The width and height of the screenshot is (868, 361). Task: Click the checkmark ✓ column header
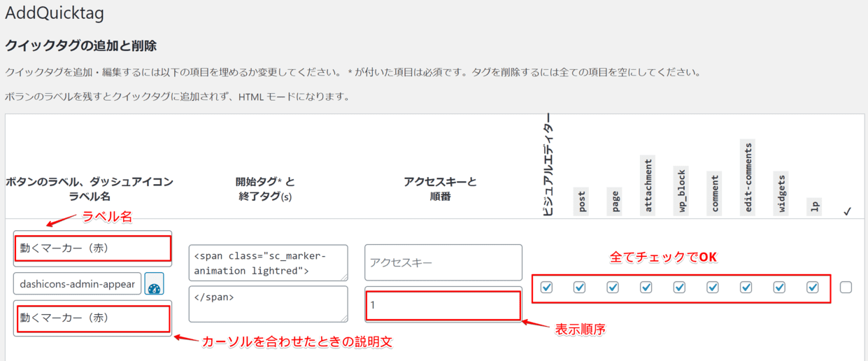(847, 210)
